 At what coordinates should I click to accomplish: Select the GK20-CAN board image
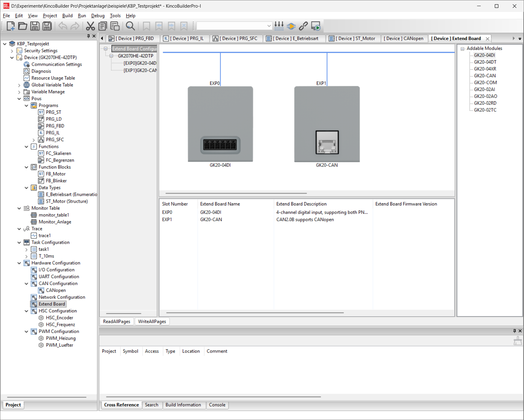pyautogui.click(x=327, y=124)
